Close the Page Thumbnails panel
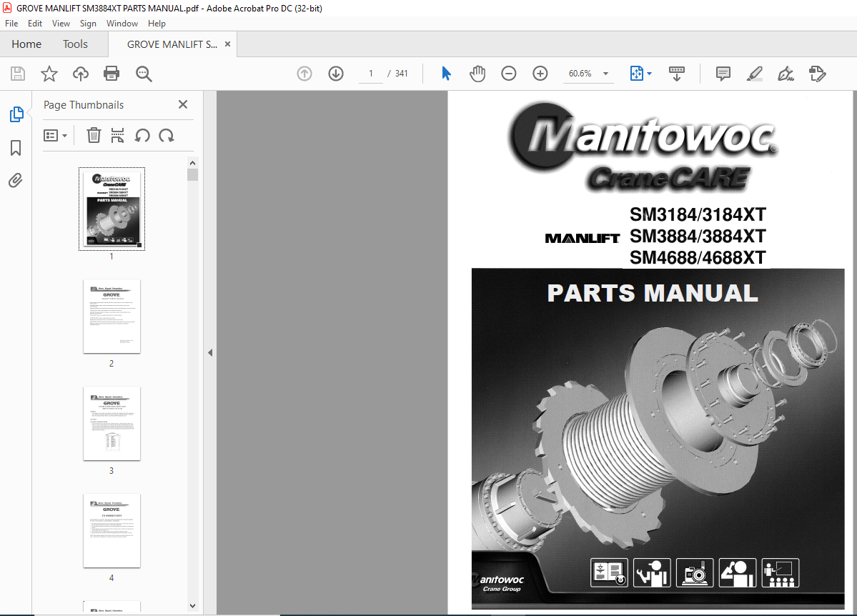This screenshot has width=857, height=616. [183, 104]
